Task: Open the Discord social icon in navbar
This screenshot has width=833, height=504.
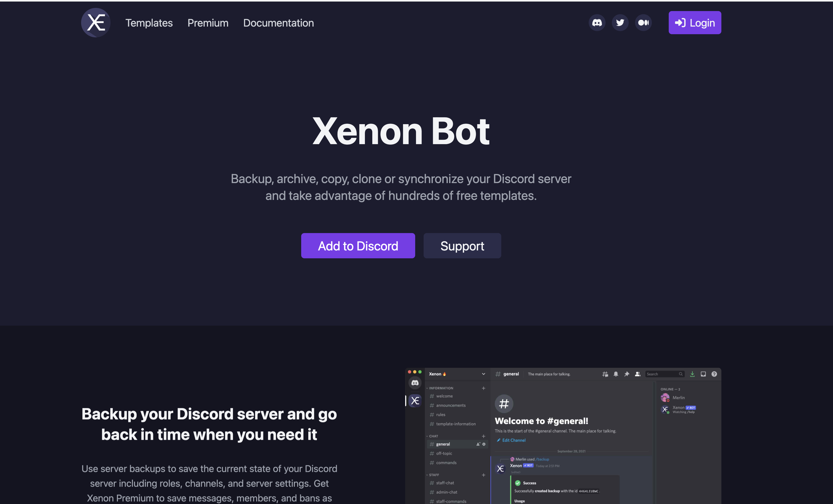Action: tap(597, 23)
